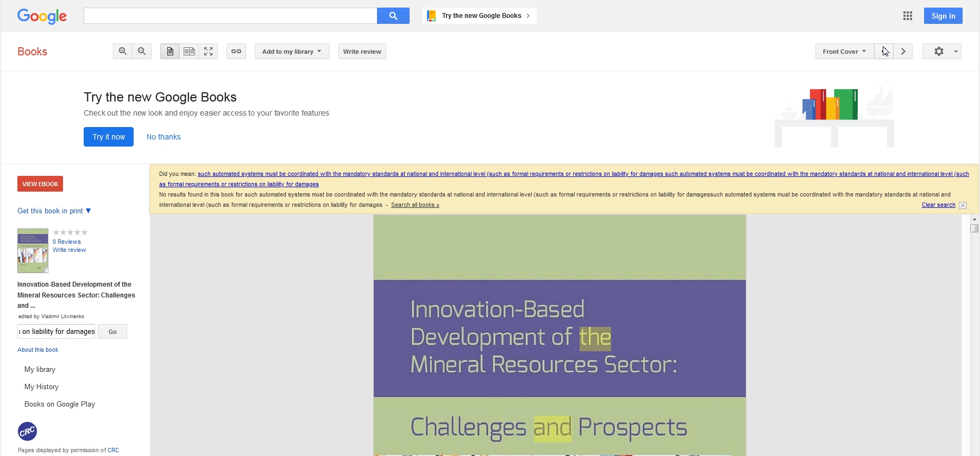The height and width of the screenshot is (456, 980).
Task: Click the Sign in button
Action: tap(943, 16)
